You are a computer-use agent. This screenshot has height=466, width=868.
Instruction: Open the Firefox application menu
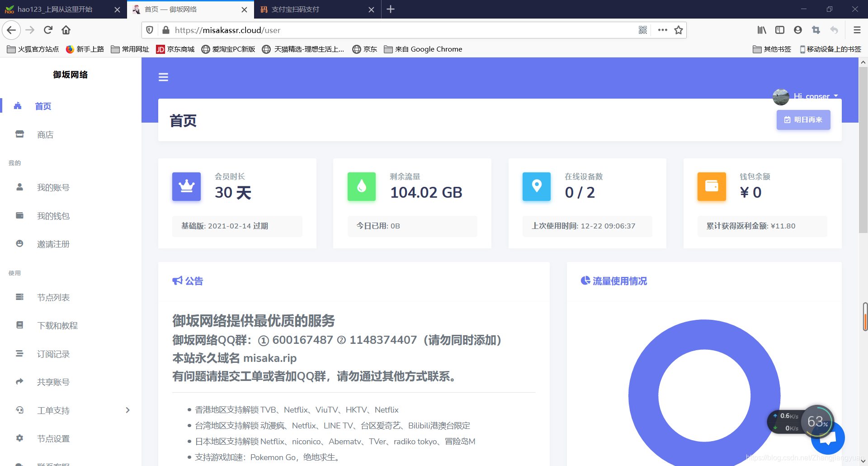[857, 30]
